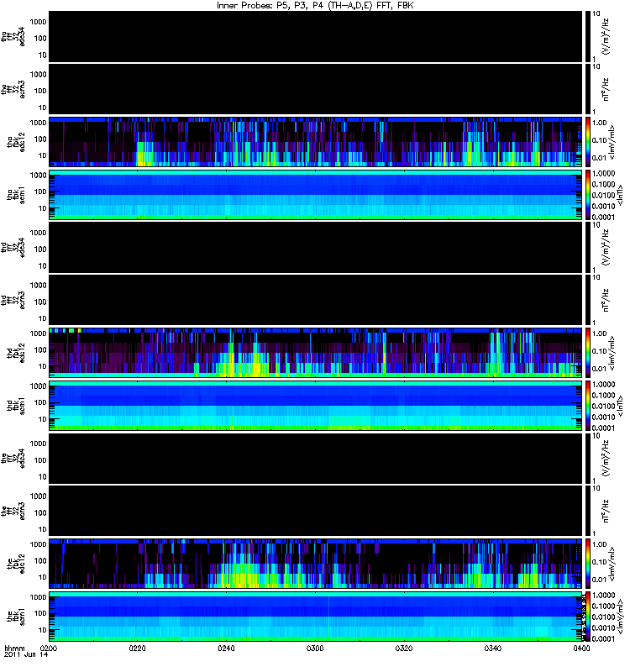Viewport: 630px width, 672px height.
Task: Click the thd fbk scm1 rainbow color bar
Action: click(x=587, y=406)
